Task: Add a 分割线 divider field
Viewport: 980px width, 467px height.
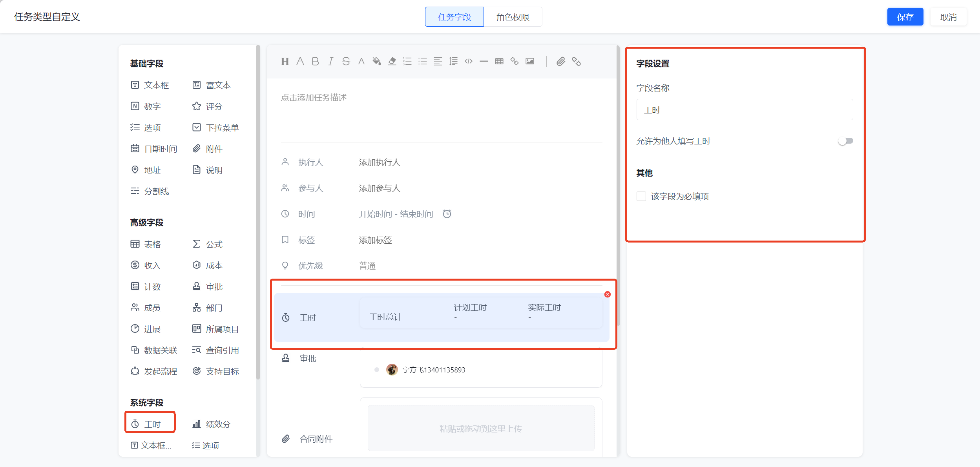Action: coord(150,191)
